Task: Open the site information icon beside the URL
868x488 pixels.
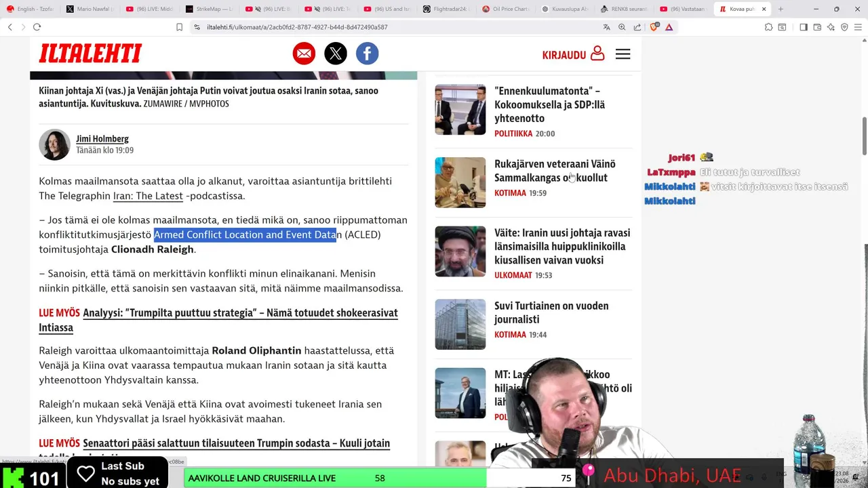Action: [197, 27]
